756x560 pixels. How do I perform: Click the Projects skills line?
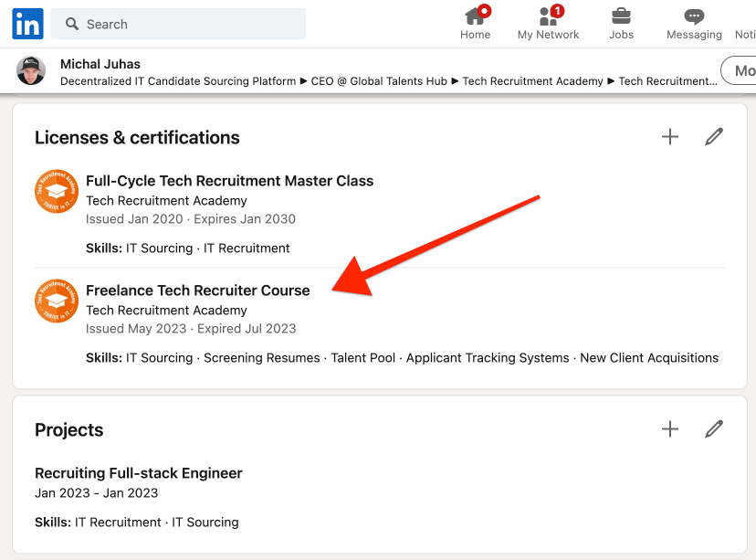point(136,522)
